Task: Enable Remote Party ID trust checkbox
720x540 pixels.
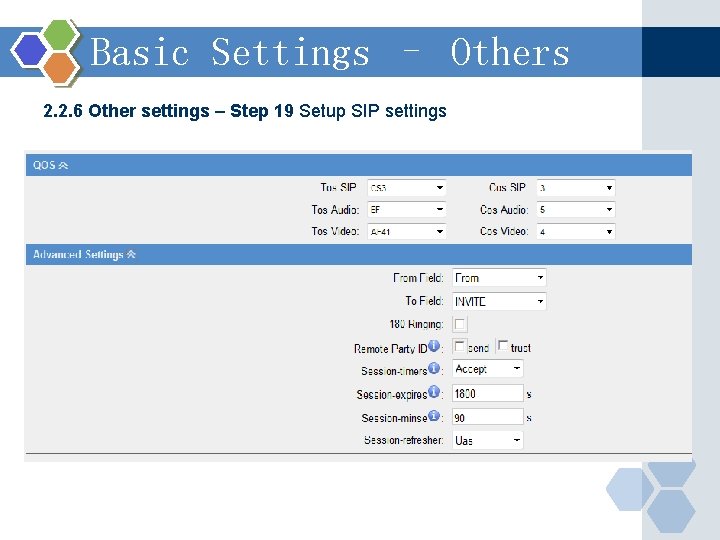Action: (x=503, y=346)
